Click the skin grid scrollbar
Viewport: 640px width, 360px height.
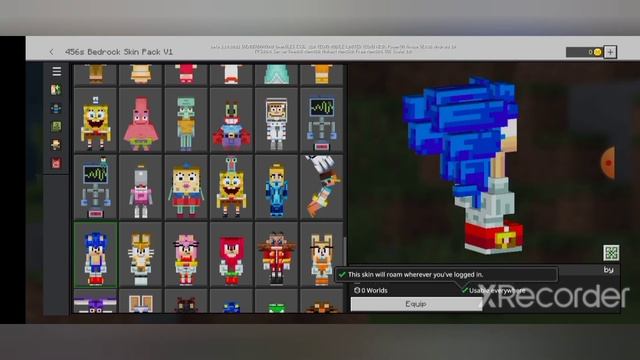click(345, 251)
